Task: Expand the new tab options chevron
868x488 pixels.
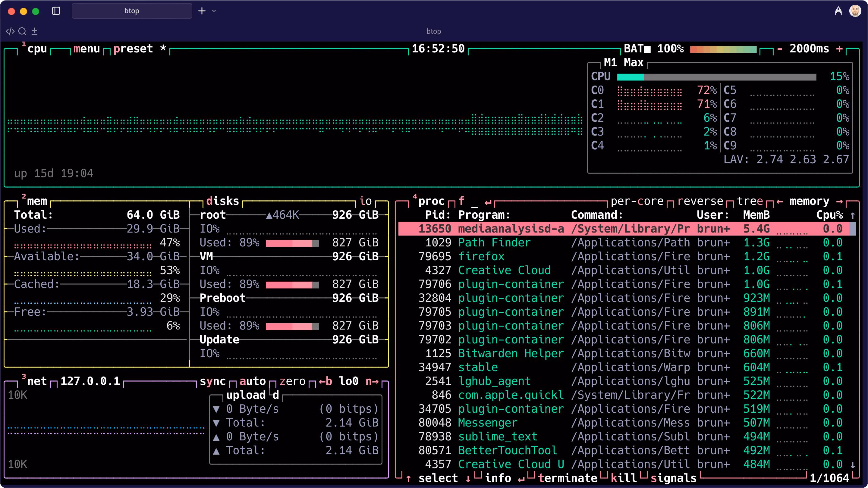Action: 214,11
